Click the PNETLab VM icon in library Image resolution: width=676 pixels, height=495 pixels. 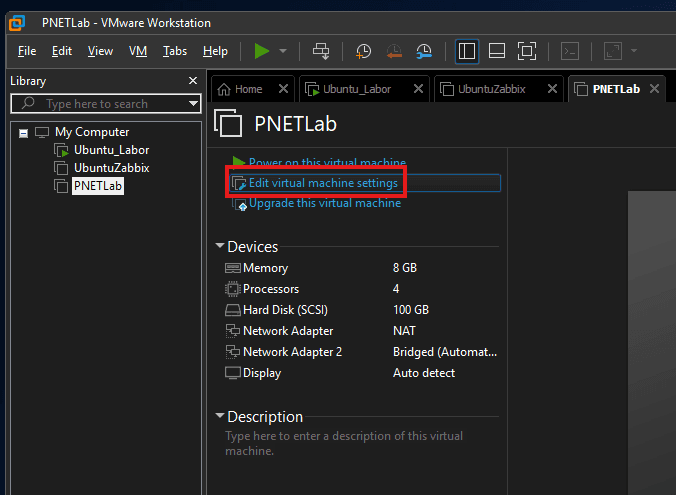point(61,186)
